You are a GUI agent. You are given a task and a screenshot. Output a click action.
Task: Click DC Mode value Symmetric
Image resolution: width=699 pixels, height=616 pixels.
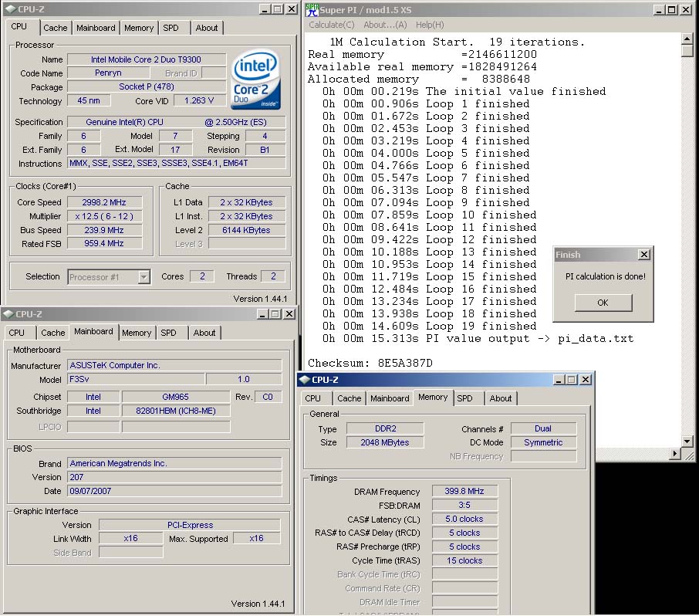543,442
